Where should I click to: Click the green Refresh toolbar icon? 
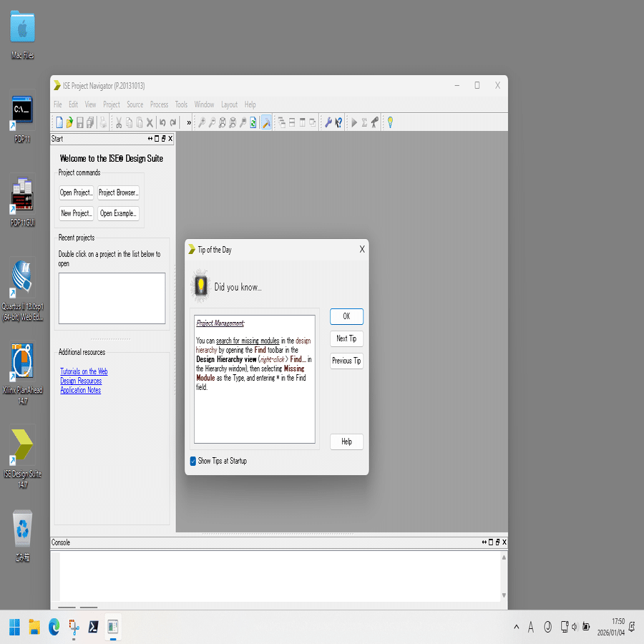pos(253,122)
